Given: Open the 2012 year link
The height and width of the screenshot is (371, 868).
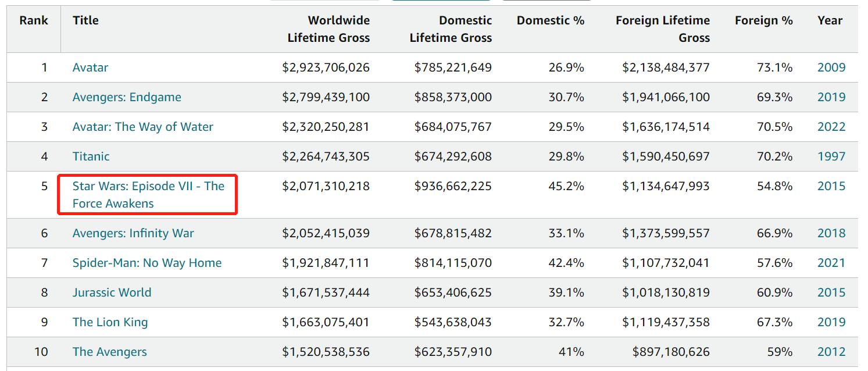Looking at the screenshot, I should (831, 352).
